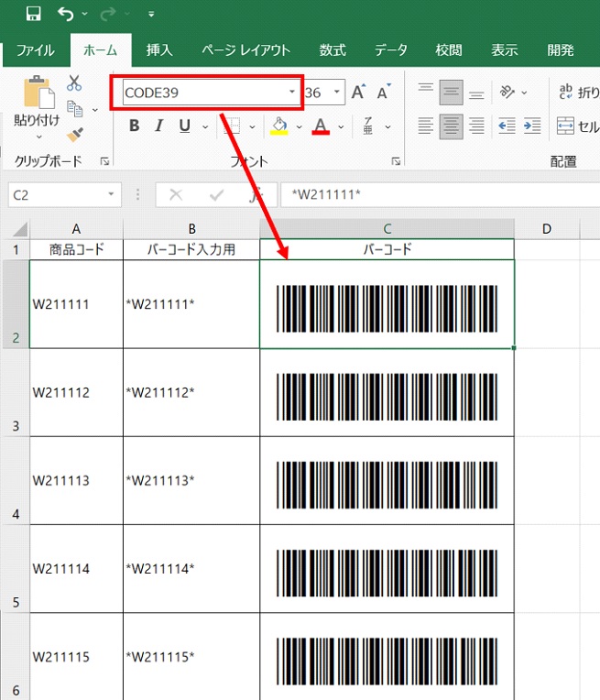Open the Underline style dropdown arrow
The height and width of the screenshot is (700, 600).
coord(205,127)
